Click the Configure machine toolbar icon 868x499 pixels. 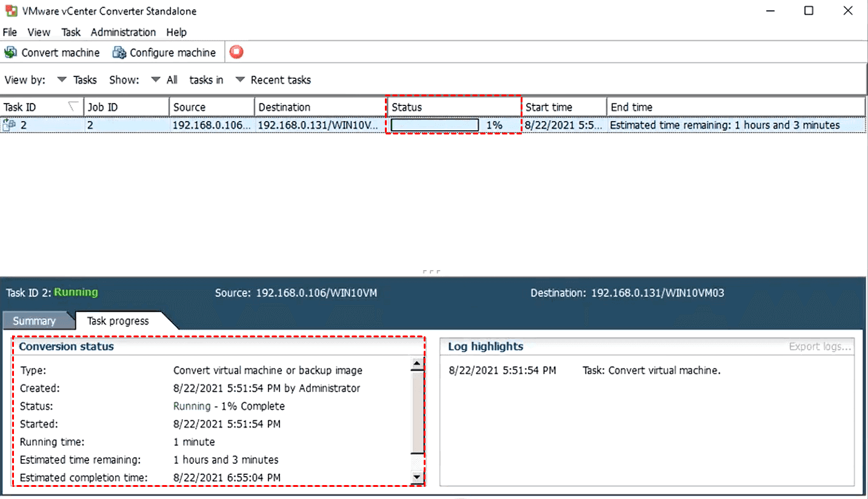(x=119, y=53)
